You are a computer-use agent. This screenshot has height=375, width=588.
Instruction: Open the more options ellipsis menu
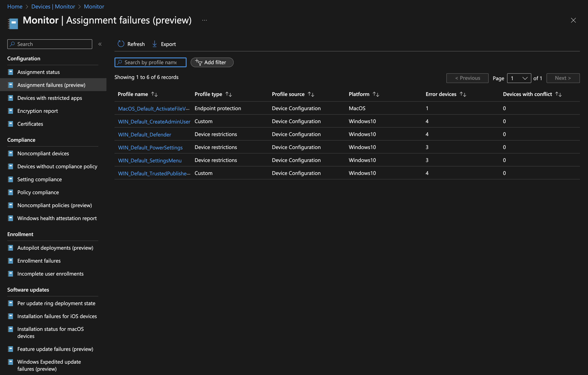click(x=205, y=20)
